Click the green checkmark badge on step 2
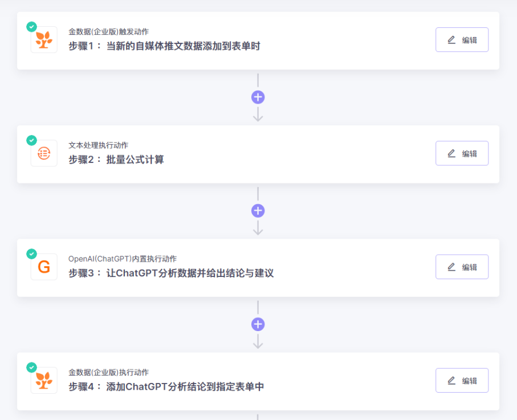Viewport: 517px width, 420px height. [x=31, y=140]
